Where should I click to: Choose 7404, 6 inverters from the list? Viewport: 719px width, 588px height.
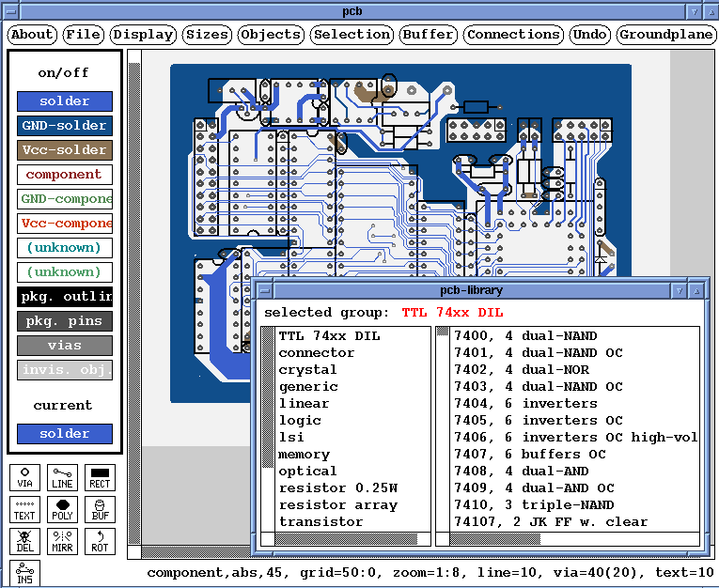(x=525, y=404)
